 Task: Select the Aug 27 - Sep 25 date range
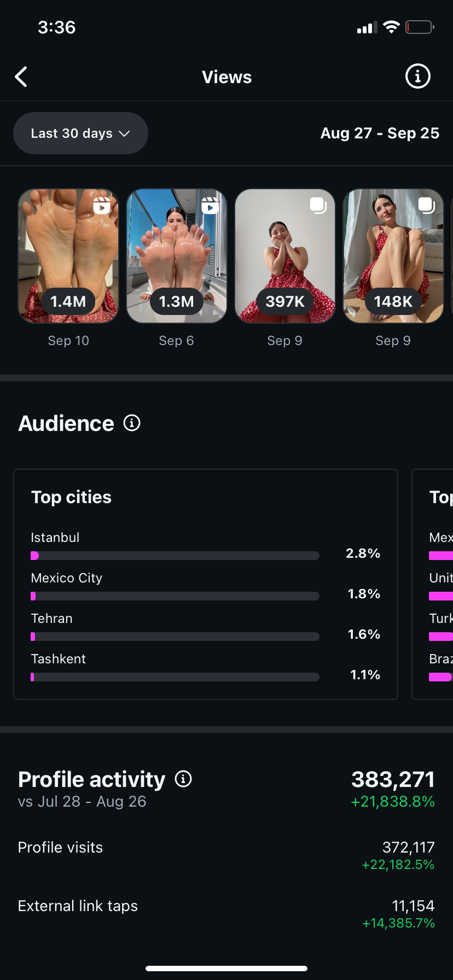click(380, 133)
